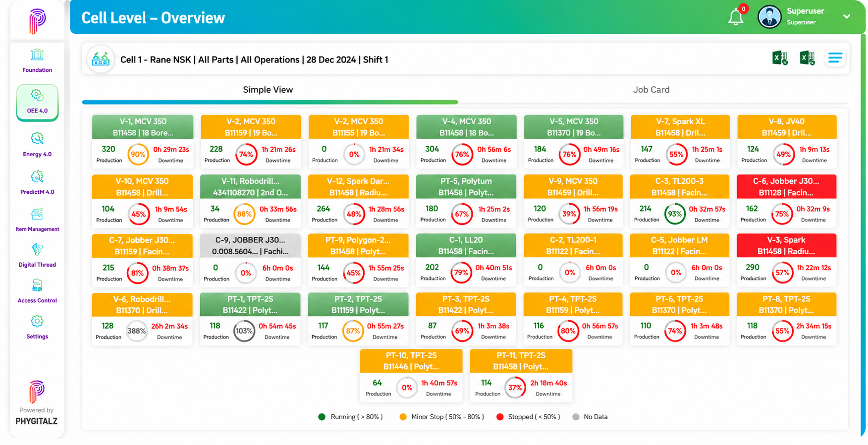Open the blue hamburger filter menu

[835, 58]
